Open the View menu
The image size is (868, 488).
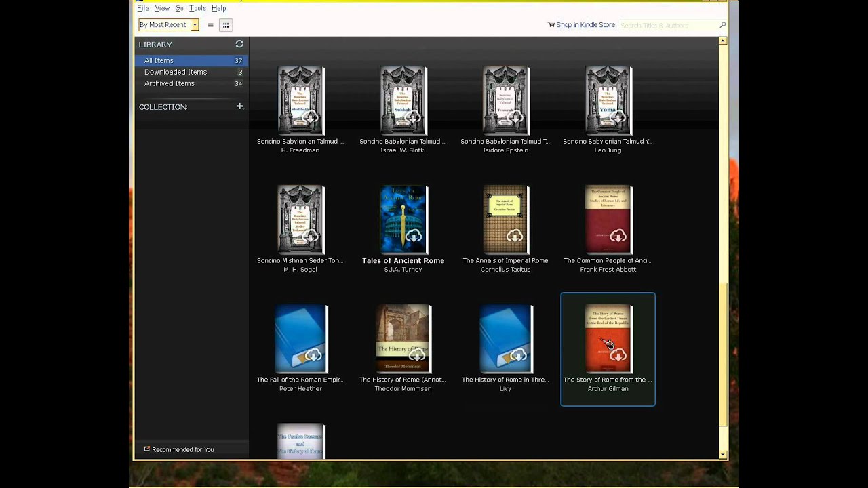162,8
